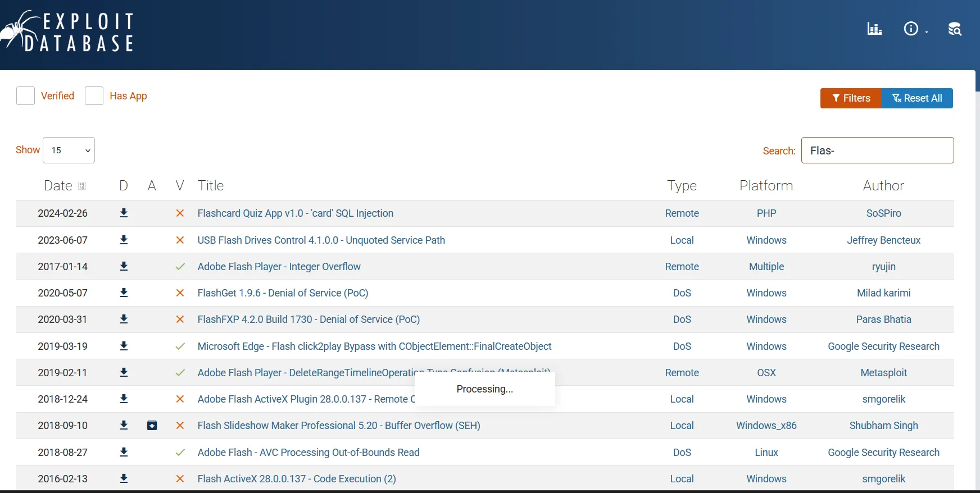Download exploit dated 2018-12-24
Image resolution: width=980 pixels, height=493 pixels.
[124, 399]
